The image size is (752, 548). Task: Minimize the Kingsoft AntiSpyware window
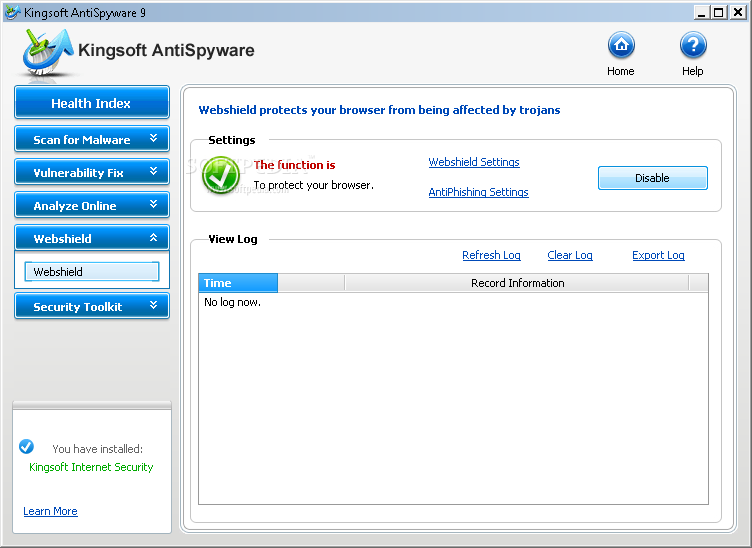point(702,12)
